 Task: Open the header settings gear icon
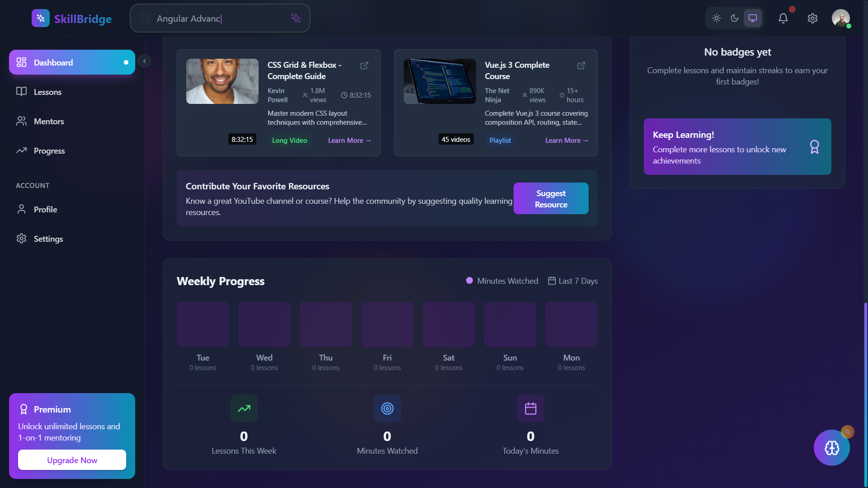pyautogui.click(x=812, y=18)
